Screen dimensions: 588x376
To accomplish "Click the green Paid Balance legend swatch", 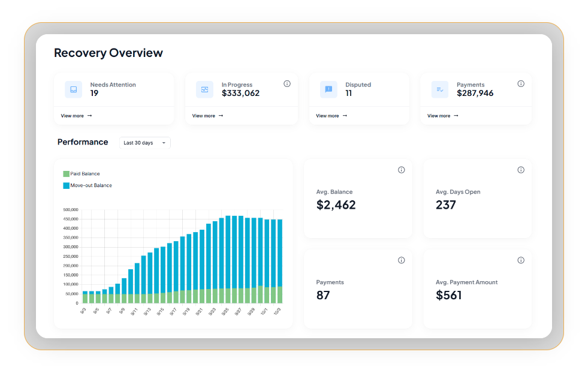I will pyautogui.click(x=66, y=174).
